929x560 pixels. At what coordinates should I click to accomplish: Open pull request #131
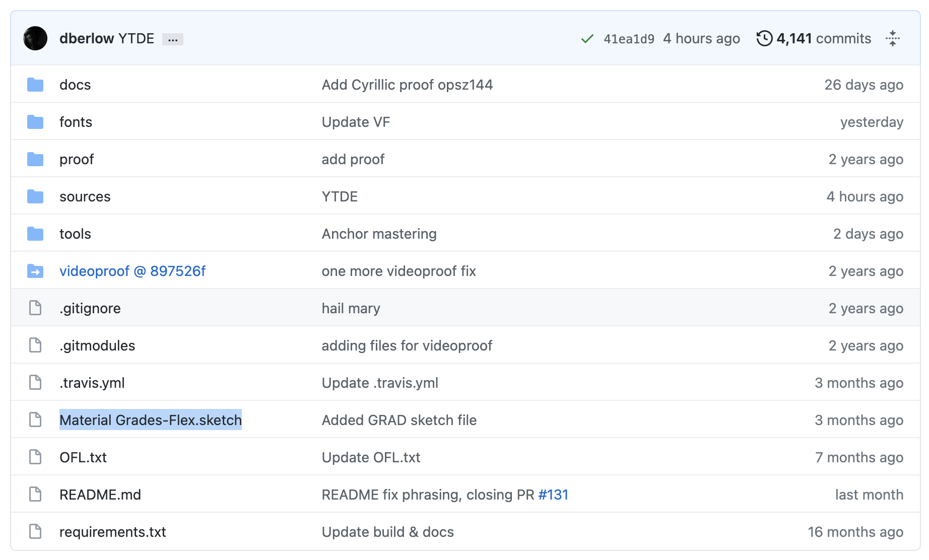pos(553,494)
